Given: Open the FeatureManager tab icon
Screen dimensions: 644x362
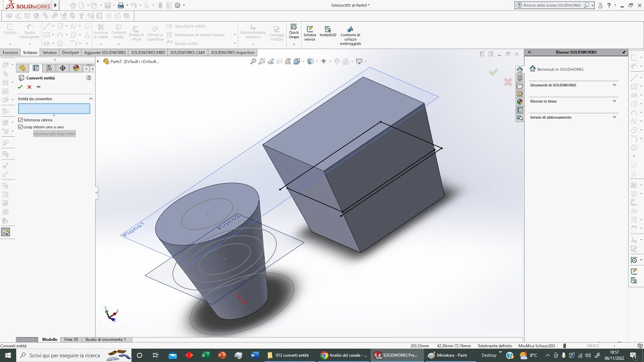Looking at the screenshot, I should 22,68.
